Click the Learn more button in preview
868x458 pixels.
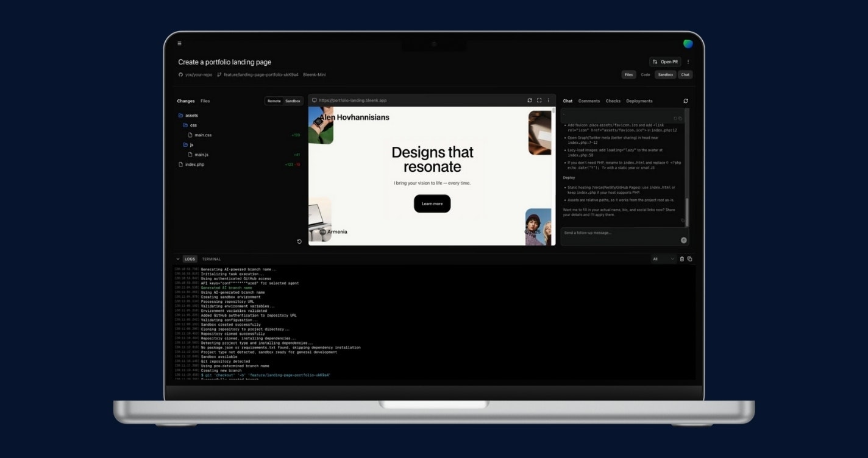pyautogui.click(x=432, y=203)
